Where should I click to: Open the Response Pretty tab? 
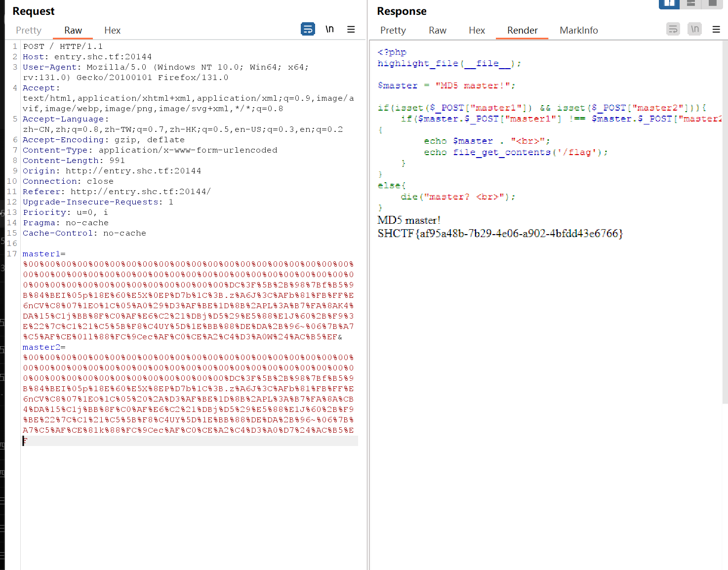pyautogui.click(x=393, y=31)
